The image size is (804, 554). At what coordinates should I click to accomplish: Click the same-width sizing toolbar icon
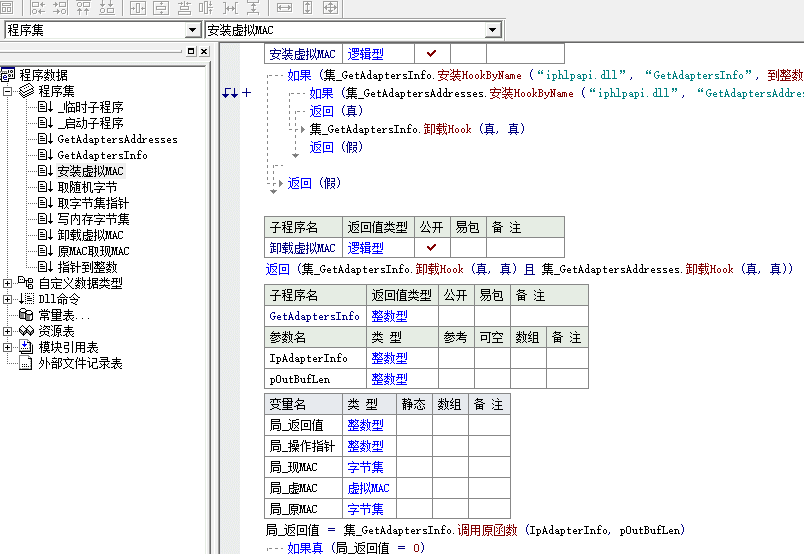click(284, 7)
